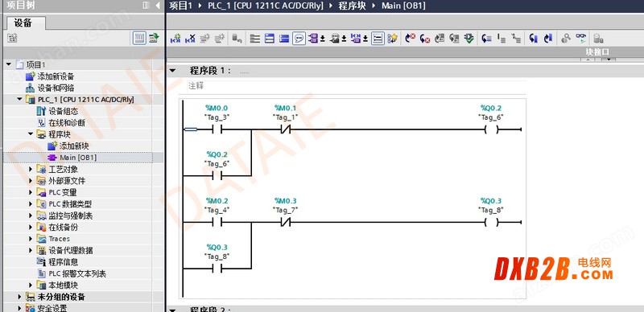The width and height of the screenshot is (644, 312).
Task: Click the project tree green-arrow view icon
Action: [x=154, y=38]
